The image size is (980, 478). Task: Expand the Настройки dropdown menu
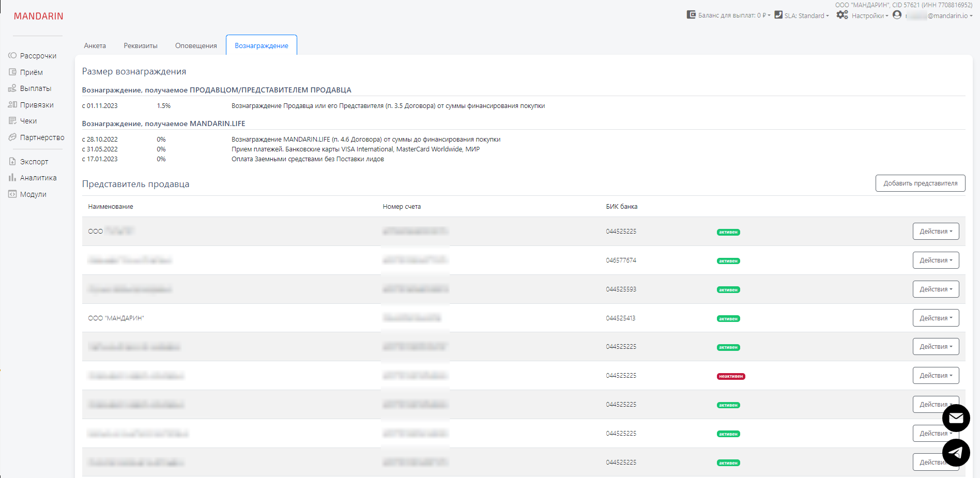click(x=869, y=16)
